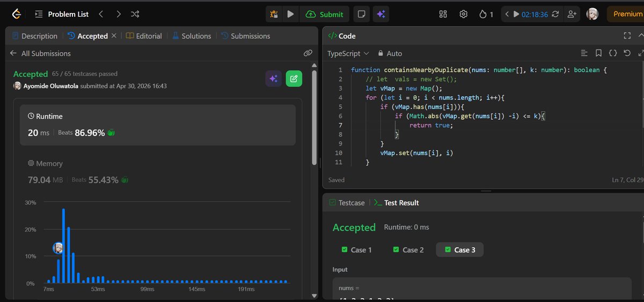Click the 'return true;' code line
Viewport: 644px width, 302px height.
(431, 125)
